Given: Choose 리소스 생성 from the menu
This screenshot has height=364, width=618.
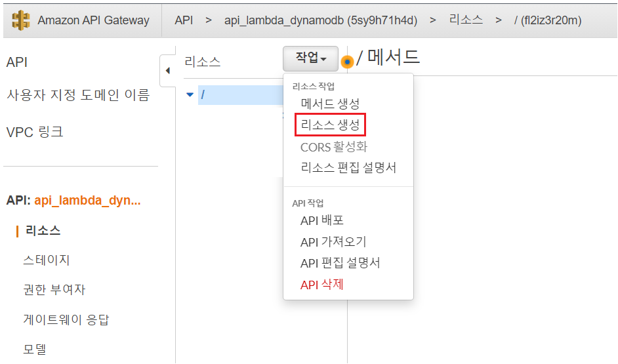Looking at the screenshot, I should (330, 125).
